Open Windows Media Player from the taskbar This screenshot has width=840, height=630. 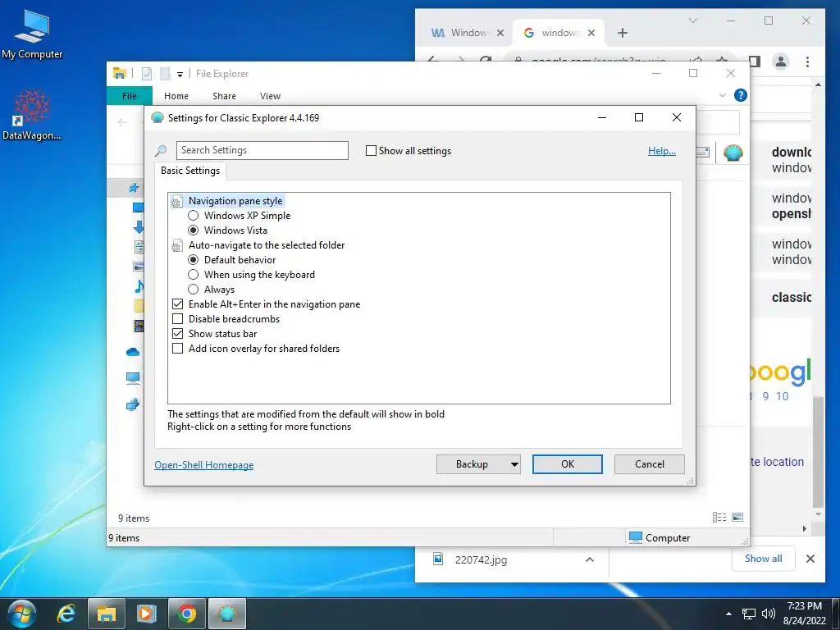(146, 614)
